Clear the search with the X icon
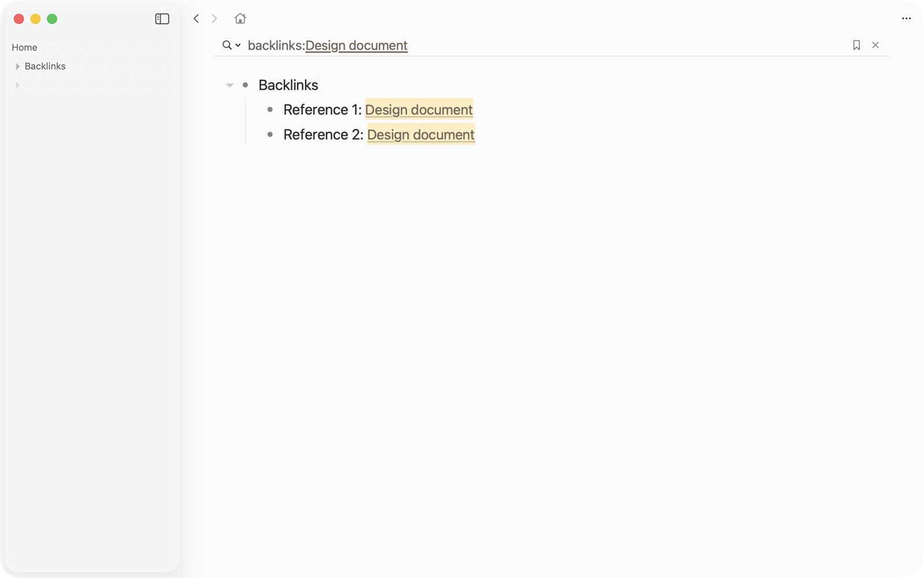 [x=875, y=45]
